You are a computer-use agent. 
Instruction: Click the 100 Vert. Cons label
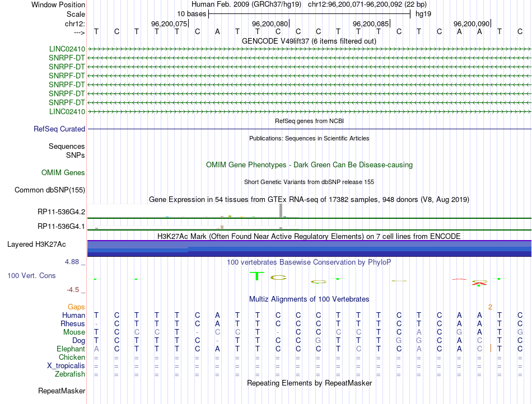pos(31,275)
